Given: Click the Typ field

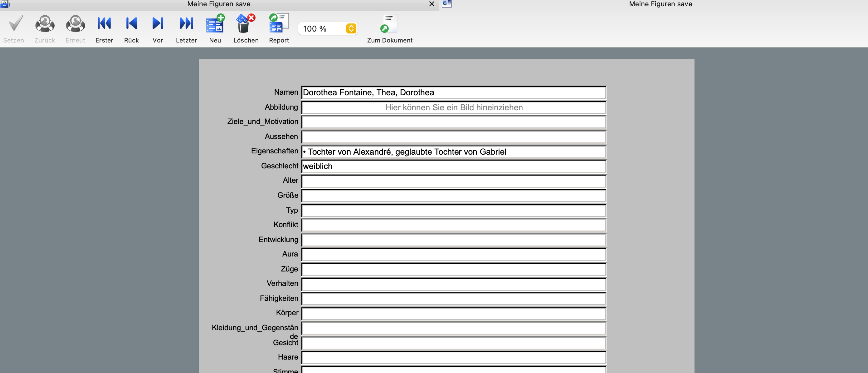Looking at the screenshot, I should click(454, 211).
